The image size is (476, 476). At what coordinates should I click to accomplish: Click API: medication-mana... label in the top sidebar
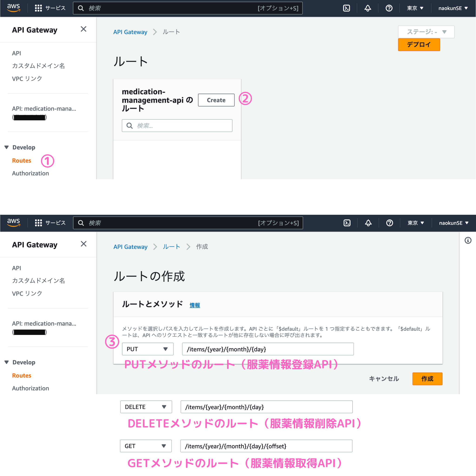(x=44, y=109)
